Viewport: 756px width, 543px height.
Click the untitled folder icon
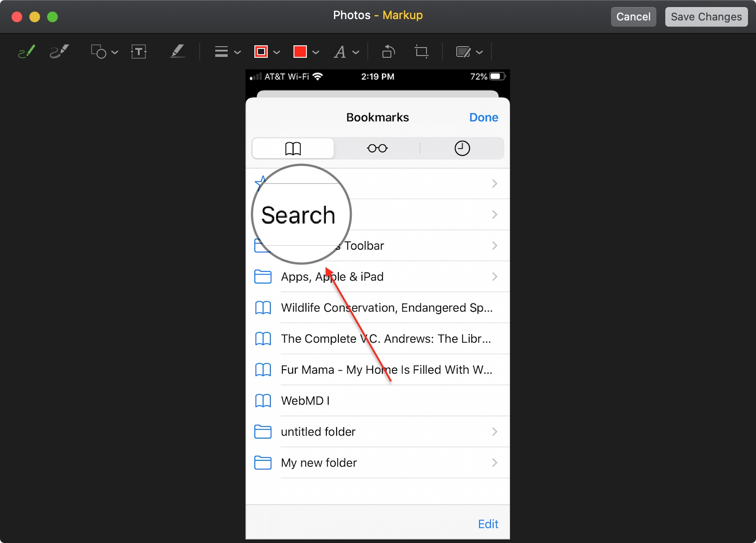(263, 432)
